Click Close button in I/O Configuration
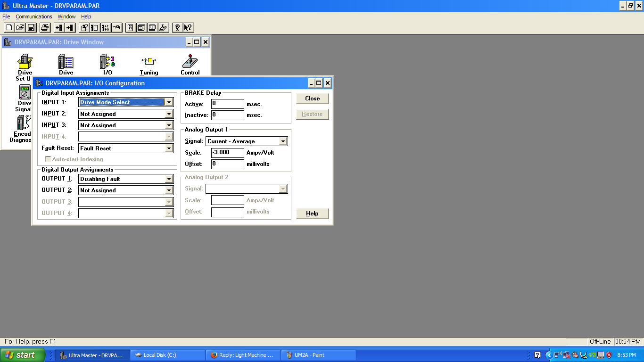The height and width of the screenshot is (362, 644). click(313, 99)
